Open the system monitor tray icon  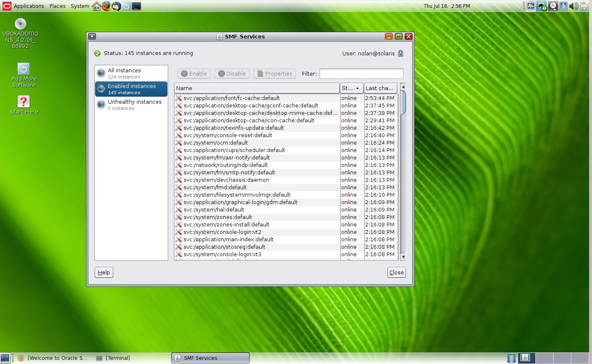[531, 6]
